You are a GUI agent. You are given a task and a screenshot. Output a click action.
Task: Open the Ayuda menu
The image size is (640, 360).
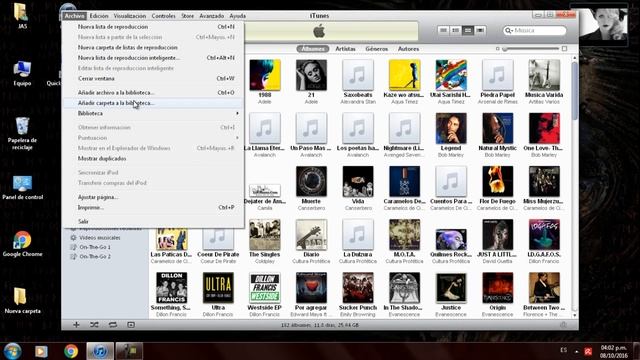coord(238,16)
